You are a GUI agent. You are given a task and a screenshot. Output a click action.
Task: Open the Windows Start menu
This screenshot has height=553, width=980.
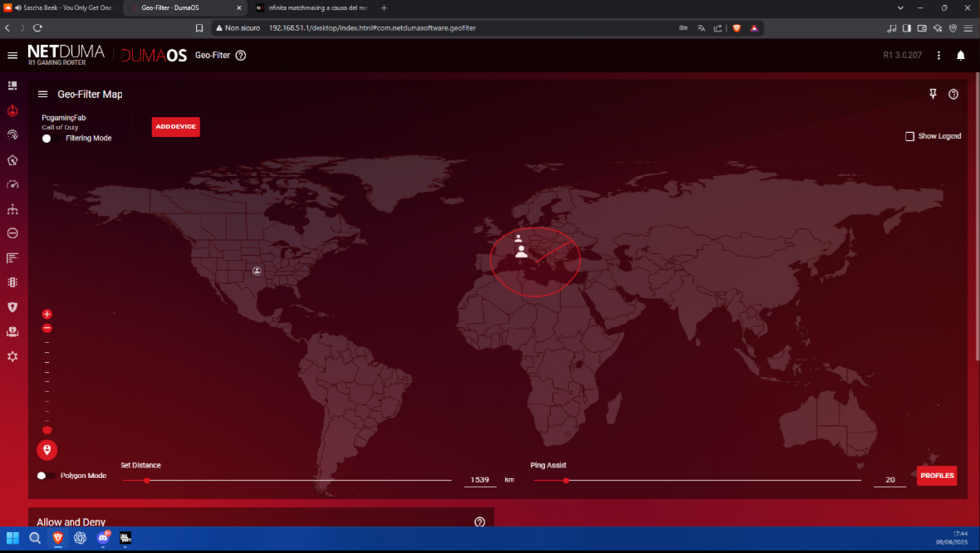[12, 538]
